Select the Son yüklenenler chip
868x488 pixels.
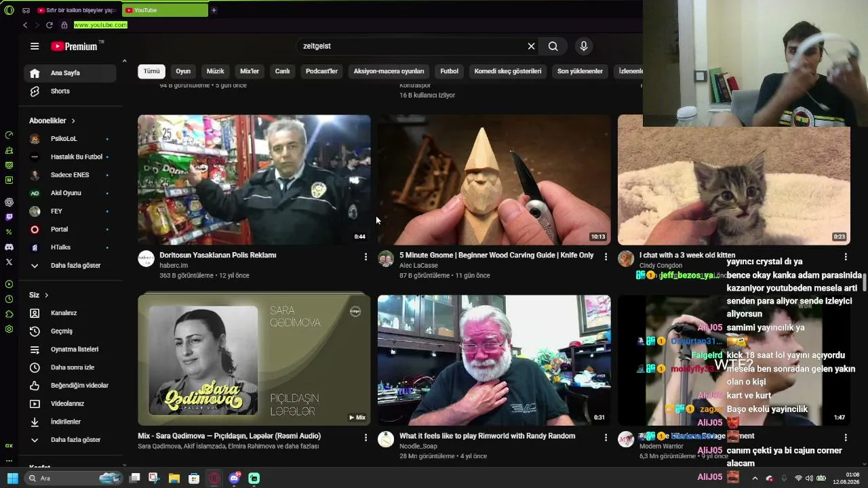[x=580, y=71]
